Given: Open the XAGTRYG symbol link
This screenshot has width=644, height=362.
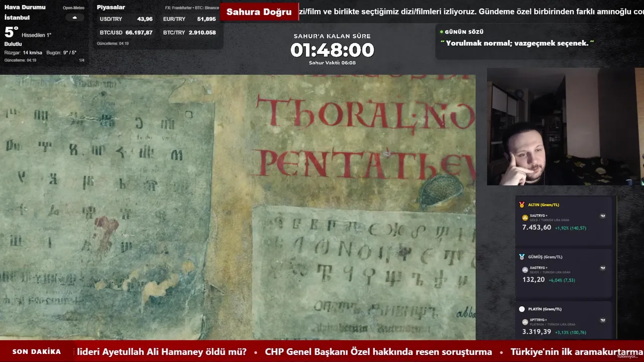Looking at the screenshot, I should tap(537, 268).
